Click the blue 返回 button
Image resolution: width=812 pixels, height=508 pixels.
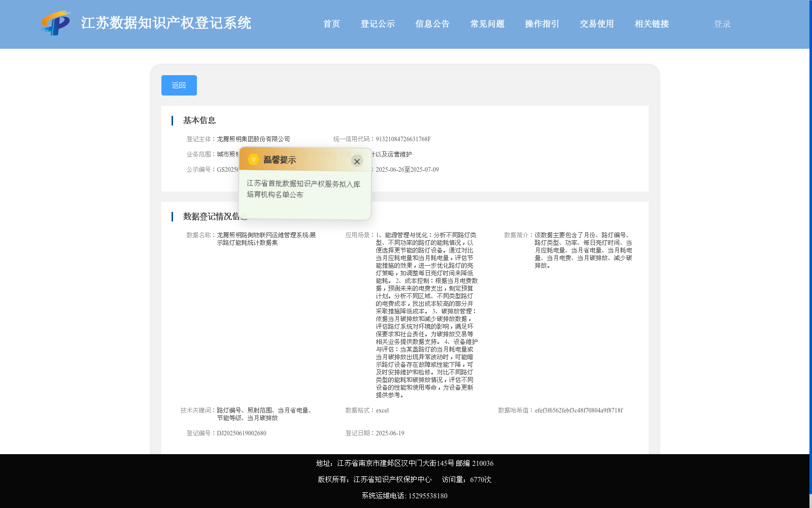pos(179,85)
